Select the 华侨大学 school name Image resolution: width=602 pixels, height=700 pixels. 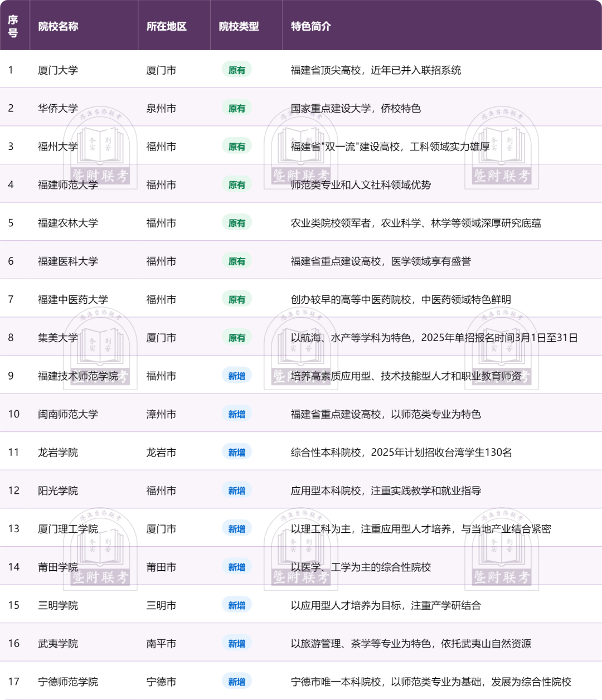click(58, 108)
